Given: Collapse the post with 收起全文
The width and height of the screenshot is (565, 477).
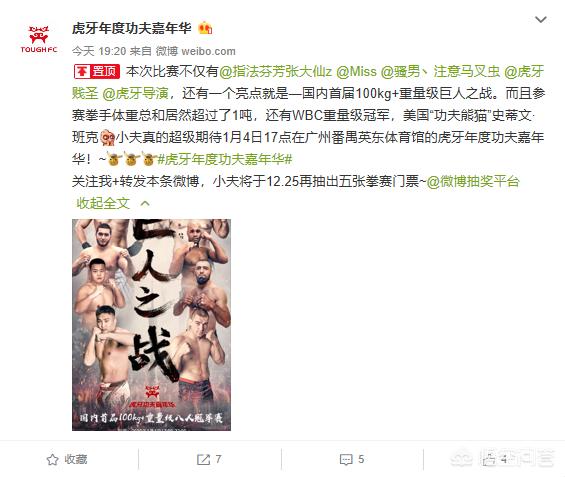Looking at the screenshot, I should pos(103,203).
